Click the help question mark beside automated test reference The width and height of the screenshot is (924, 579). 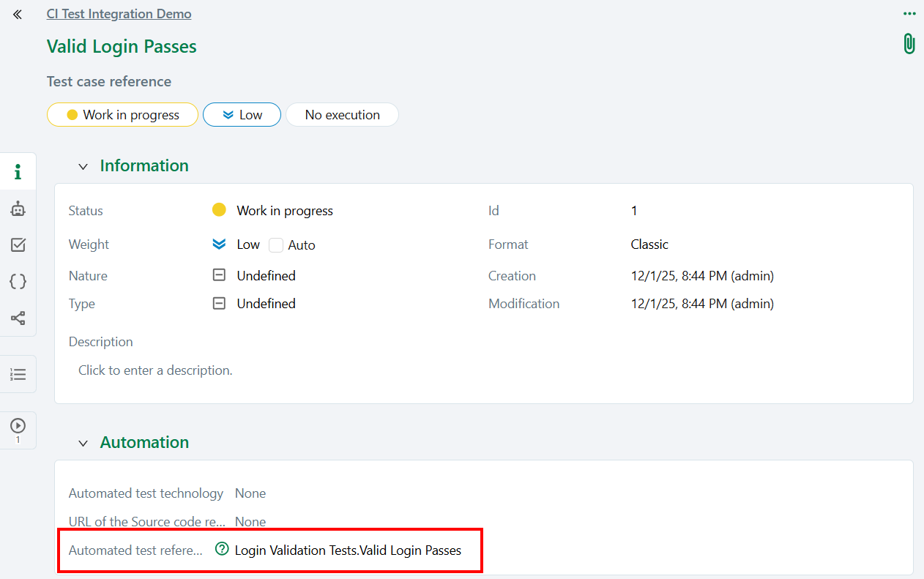(x=221, y=548)
